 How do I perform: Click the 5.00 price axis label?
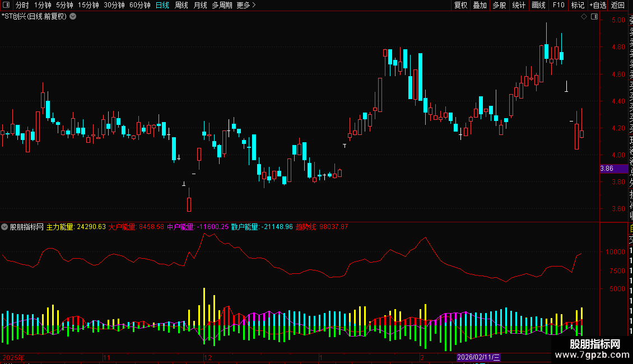618,20
